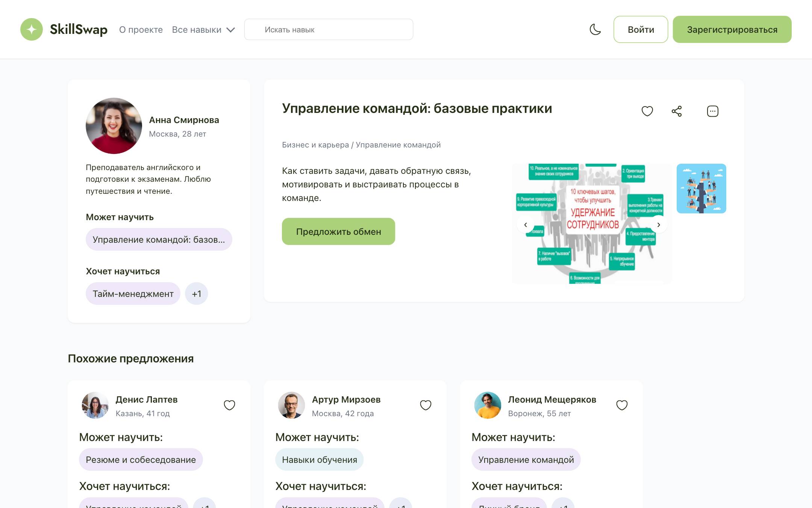
Task: Click the text Воронеж, 55 лет
Action: 539,414
